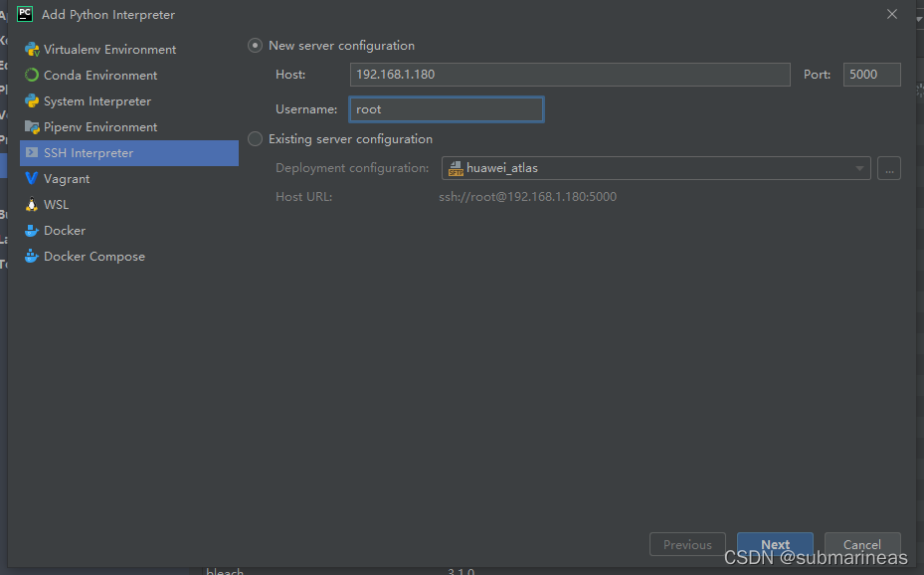
Task: Click the Docker whale icon
Action: click(x=32, y=231)
